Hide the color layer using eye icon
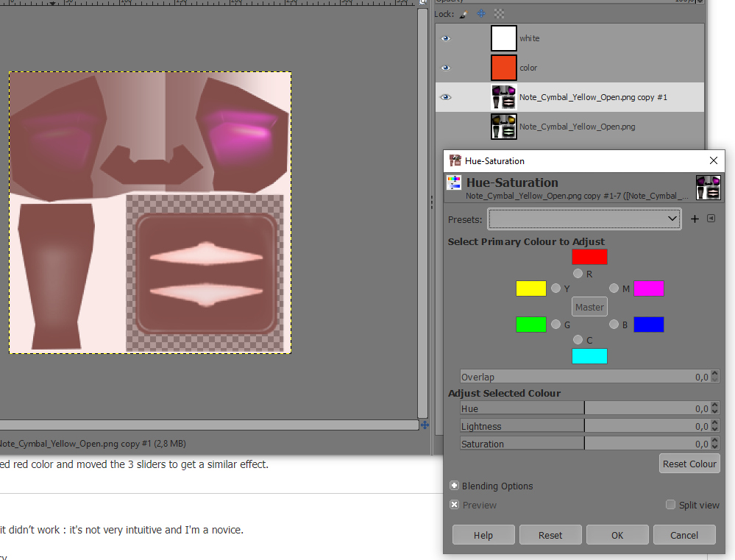 [446, 68]
